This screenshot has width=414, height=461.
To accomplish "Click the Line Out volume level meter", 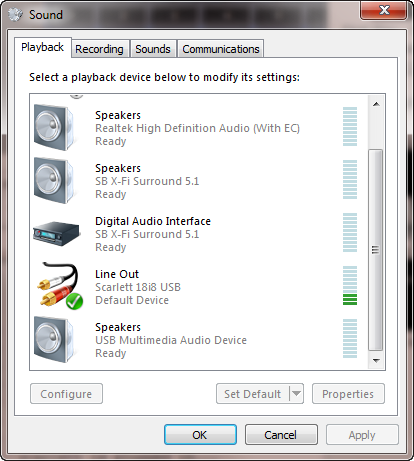I will click(x=350, y=286).
